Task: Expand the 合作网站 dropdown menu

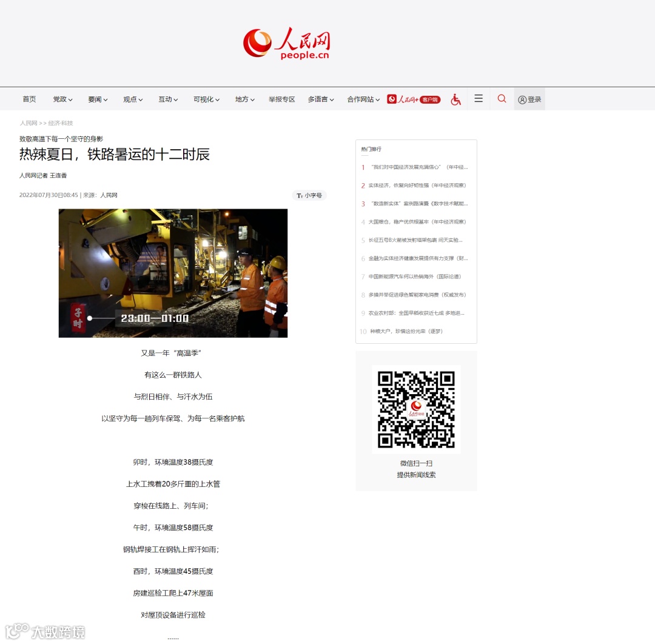Action: pos(363,99)
